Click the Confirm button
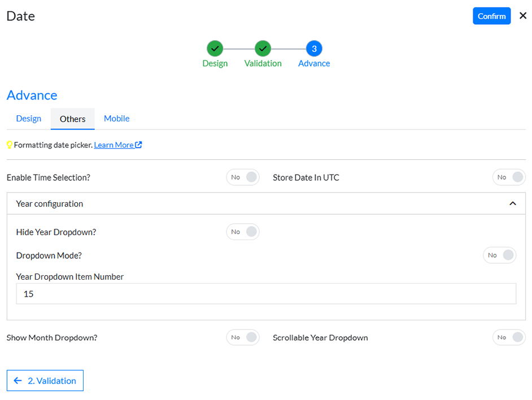 [x=491, y=16]
